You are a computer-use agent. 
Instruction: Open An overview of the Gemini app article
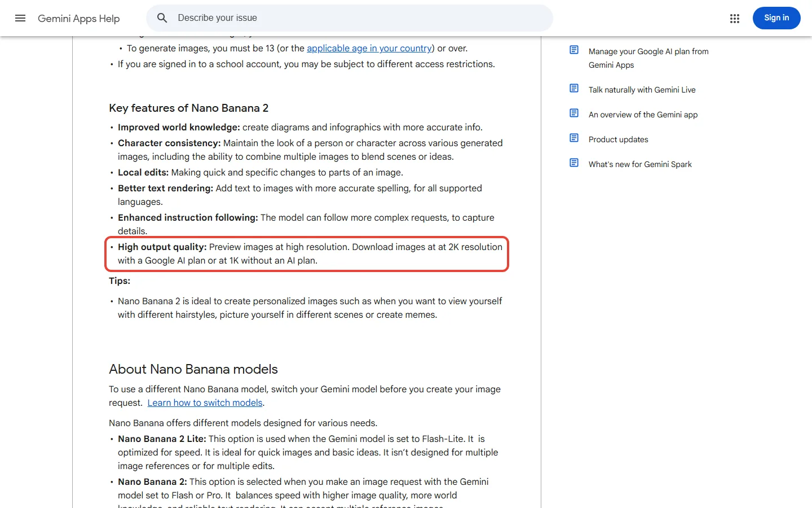(643, 115)
